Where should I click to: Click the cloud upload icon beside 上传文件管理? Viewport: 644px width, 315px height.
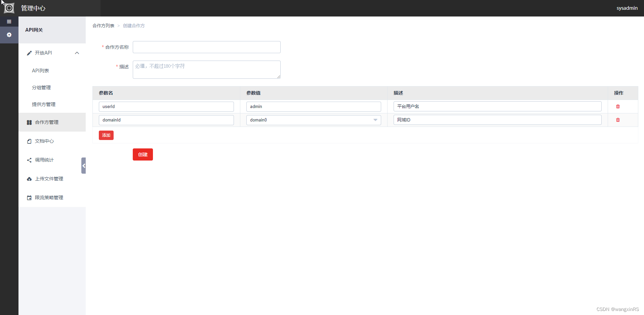[29, 179]
